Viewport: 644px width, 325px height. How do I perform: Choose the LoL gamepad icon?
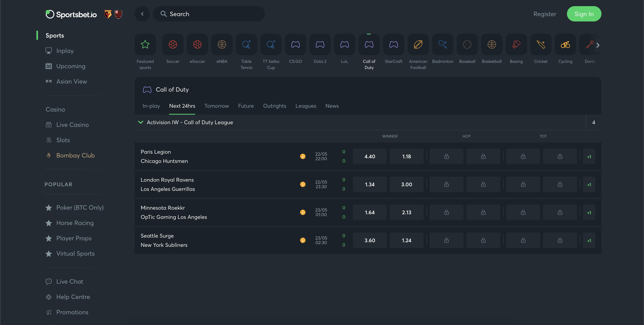point(344,44)
